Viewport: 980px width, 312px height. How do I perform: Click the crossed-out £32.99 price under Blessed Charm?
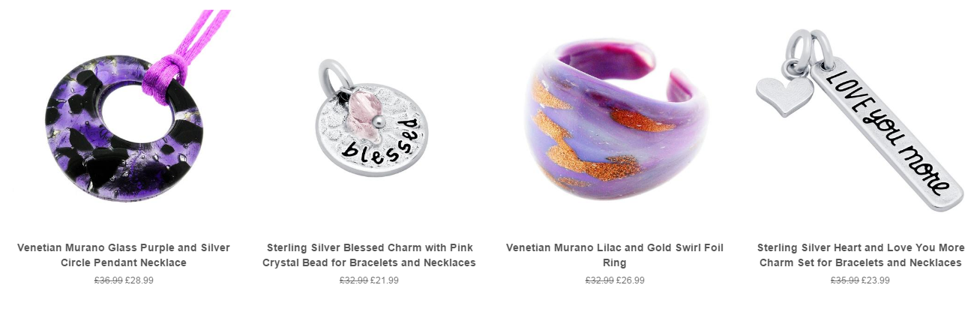click(354, 280)
